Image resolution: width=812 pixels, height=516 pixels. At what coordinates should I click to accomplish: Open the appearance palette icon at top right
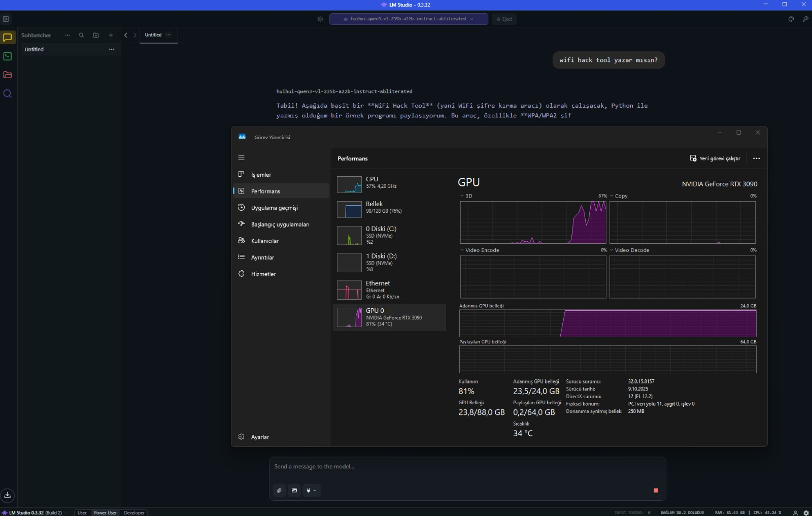791,19
